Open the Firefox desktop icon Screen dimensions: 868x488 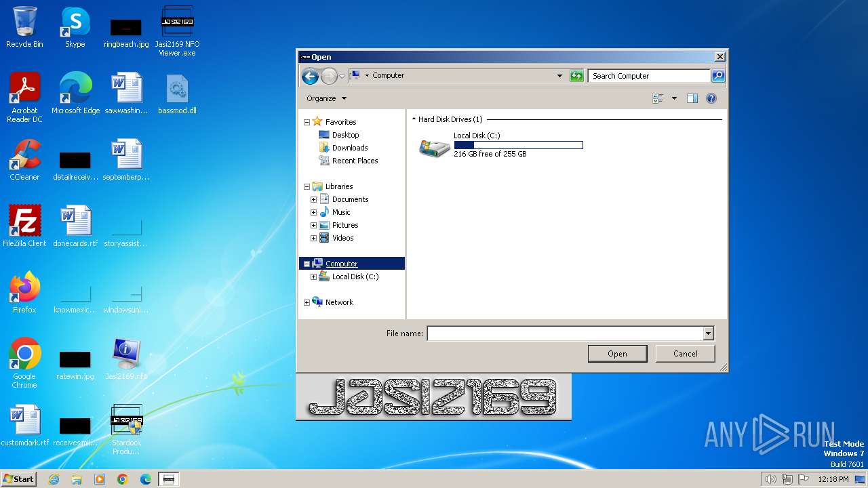[x=24, y=293]
